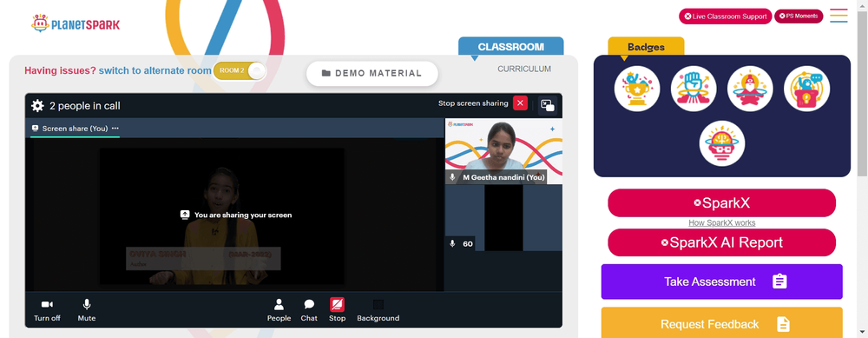
Task: Open the DEMO MATERIAL folder button
Action: (372, 73)
